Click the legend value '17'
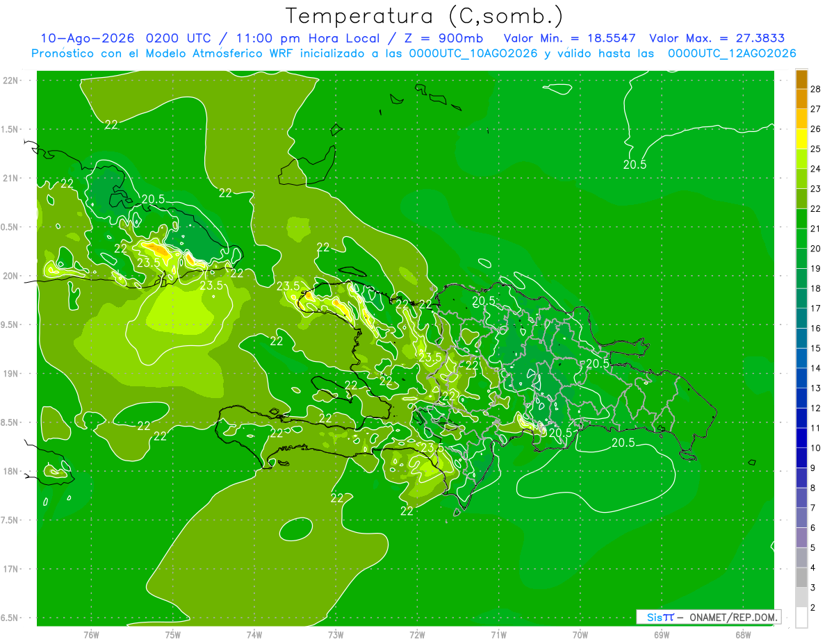Viewport: 834px width, 644px height. [816, 308]
